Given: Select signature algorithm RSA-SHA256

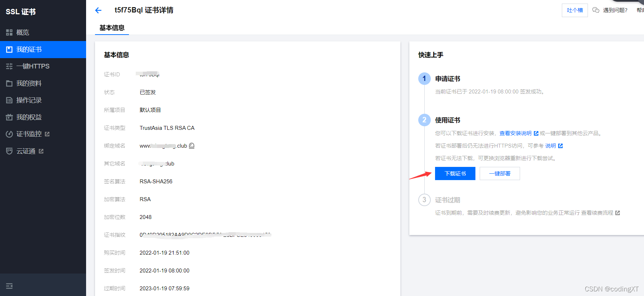Looking at the screenshot, I should pyautogui.click(x=156, y=182).
